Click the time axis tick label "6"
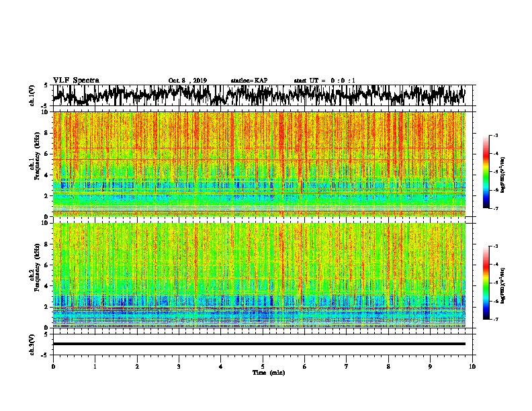Viewport: 532px width, 411px height. click(305, 366)
